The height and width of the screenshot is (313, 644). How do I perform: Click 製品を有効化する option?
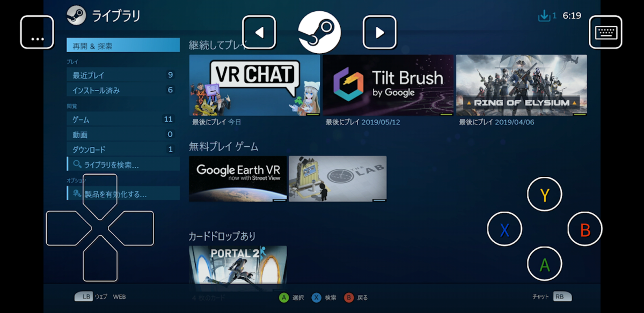[x=123, y=194]
